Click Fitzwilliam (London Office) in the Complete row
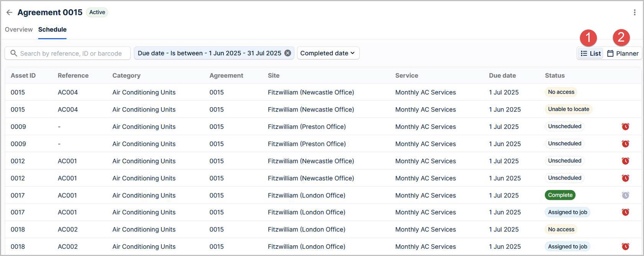The width and height of the screenshot is (644, 256). click(x=307, y=195)
